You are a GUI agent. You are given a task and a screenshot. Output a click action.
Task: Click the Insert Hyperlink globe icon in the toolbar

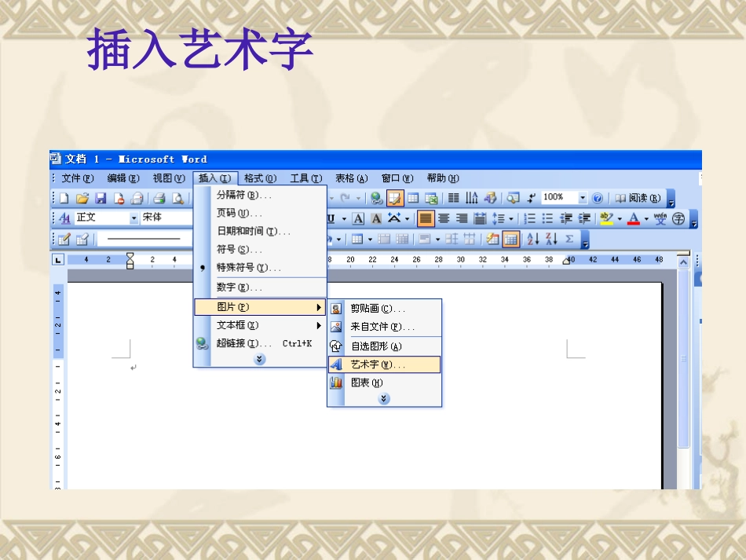377,198
